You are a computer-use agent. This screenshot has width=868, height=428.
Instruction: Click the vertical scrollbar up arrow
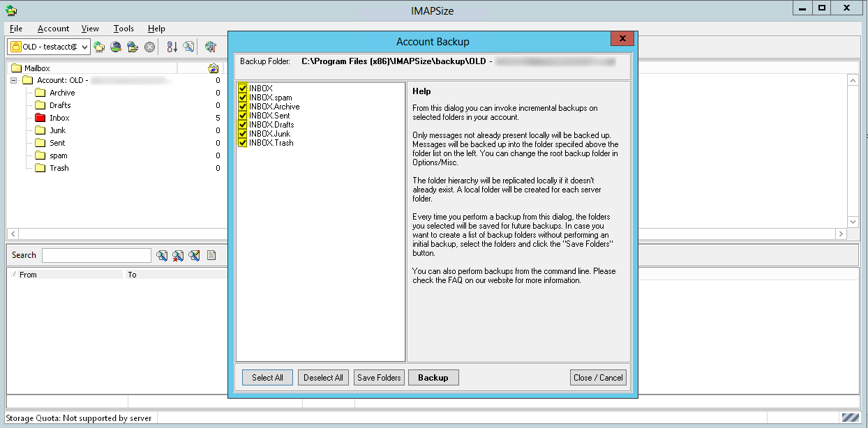tap(853, 81)
